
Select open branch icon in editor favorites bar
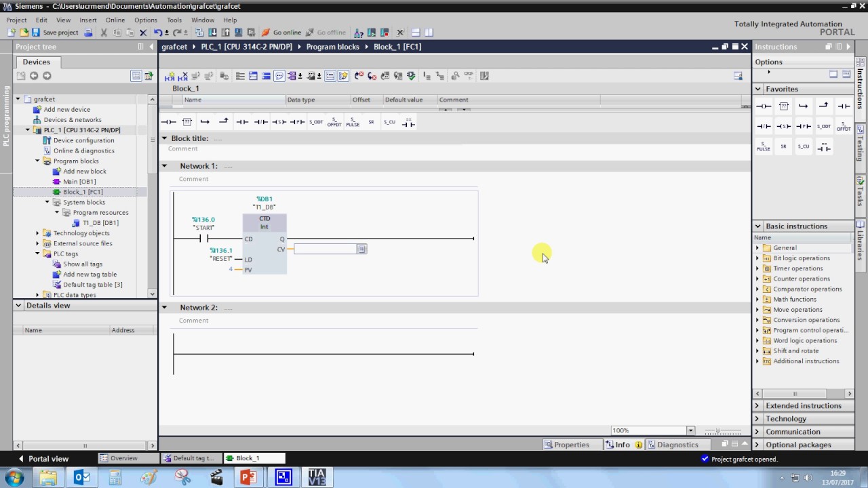coord(205,122)
